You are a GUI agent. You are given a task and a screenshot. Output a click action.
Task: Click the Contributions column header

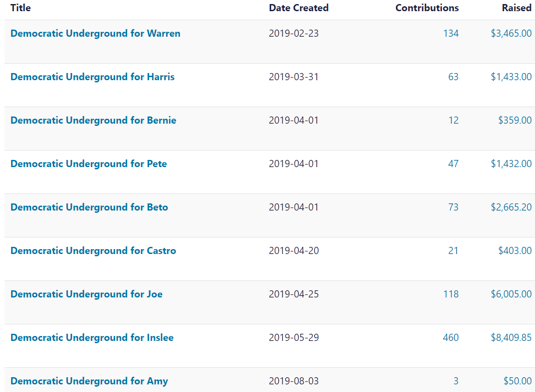427,8
